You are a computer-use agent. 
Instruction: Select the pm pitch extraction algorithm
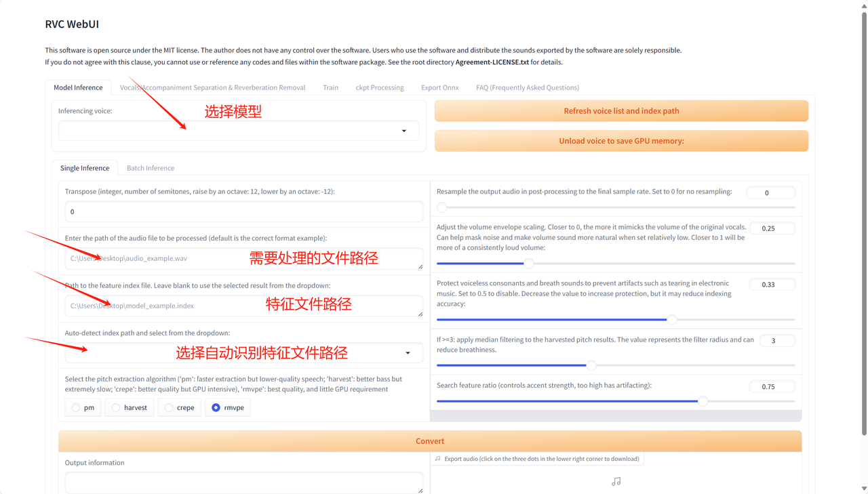pos(76,408)
